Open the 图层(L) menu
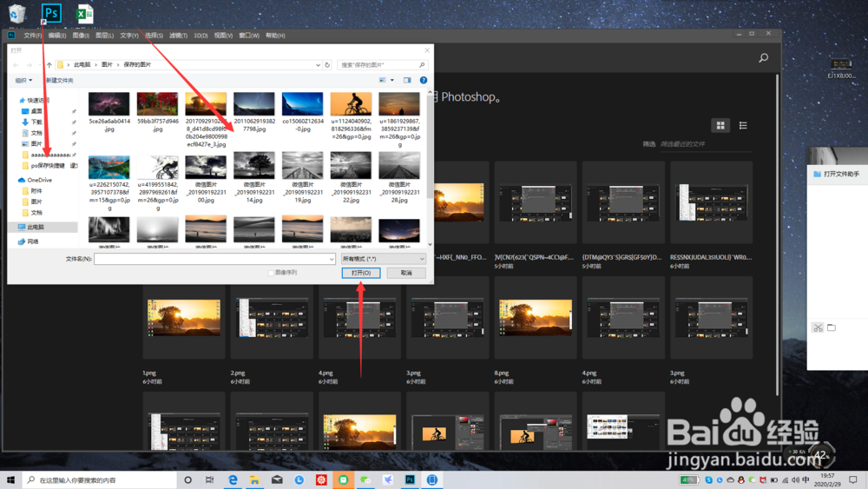868x489 pixels. 104,36
